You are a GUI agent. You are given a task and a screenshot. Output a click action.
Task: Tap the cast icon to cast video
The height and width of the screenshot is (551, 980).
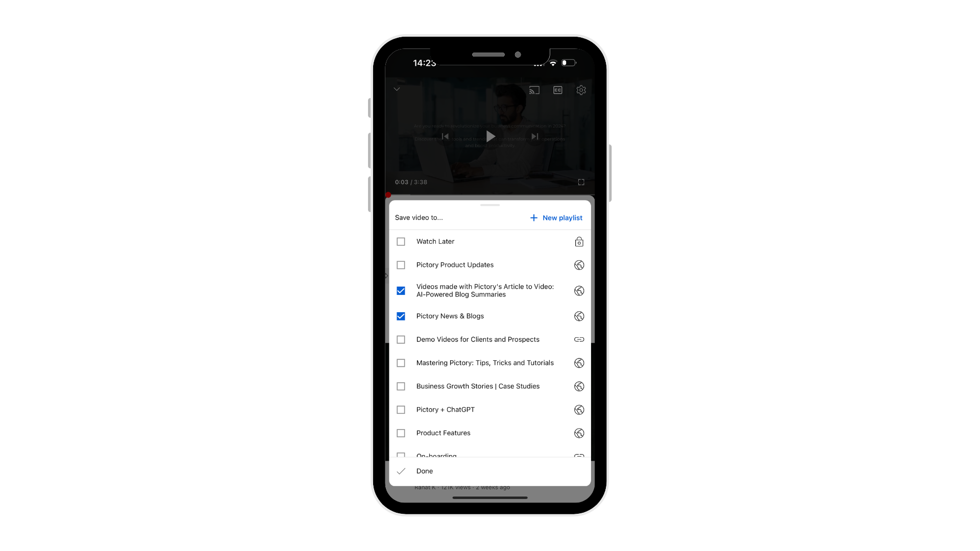click(x=534, y=90)
